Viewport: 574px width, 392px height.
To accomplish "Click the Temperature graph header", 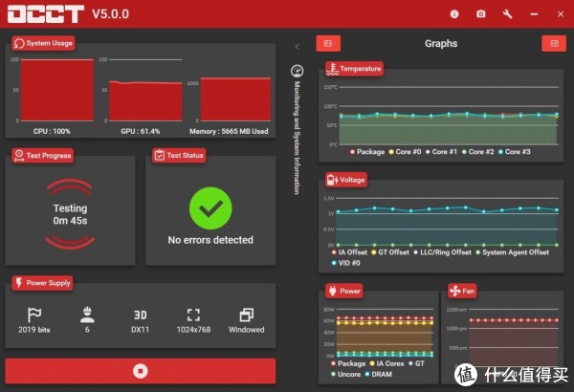I will (354, 69).
